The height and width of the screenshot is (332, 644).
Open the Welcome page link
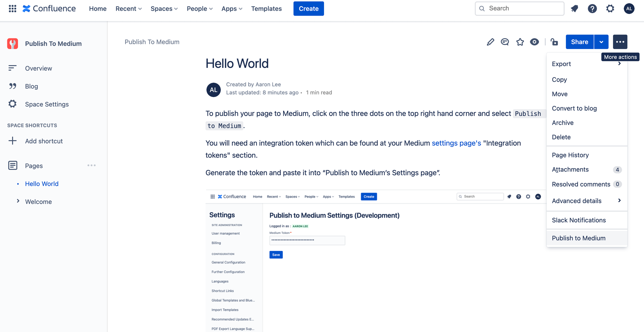(38, 202)
